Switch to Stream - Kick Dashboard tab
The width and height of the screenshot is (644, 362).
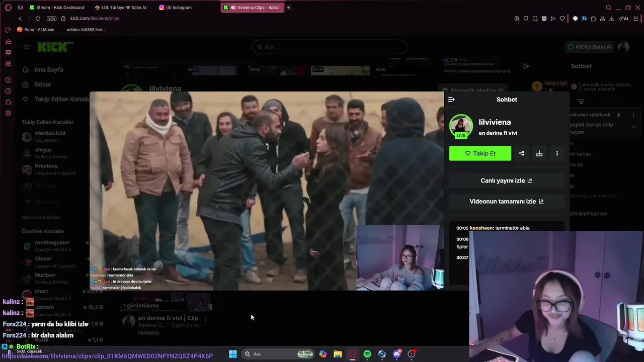(x=57, y=8)
